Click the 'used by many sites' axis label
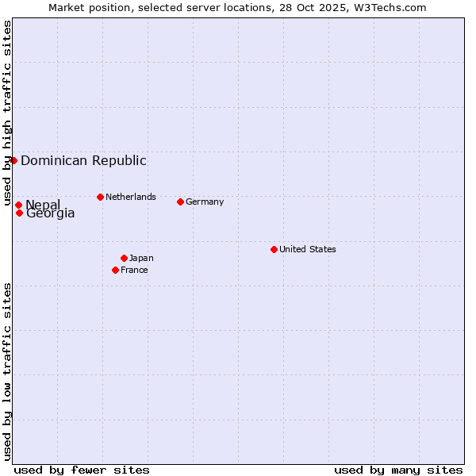This screenshot has width=476, height=476. click(398, 470)
